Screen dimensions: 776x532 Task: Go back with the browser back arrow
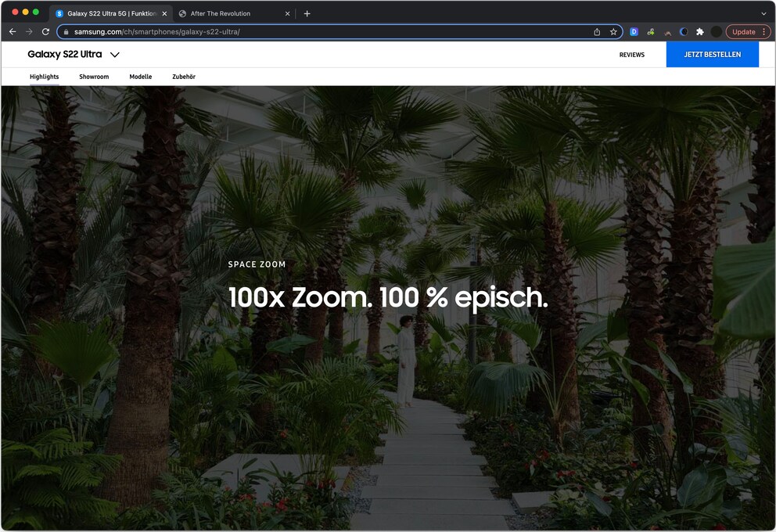[13, 31]
